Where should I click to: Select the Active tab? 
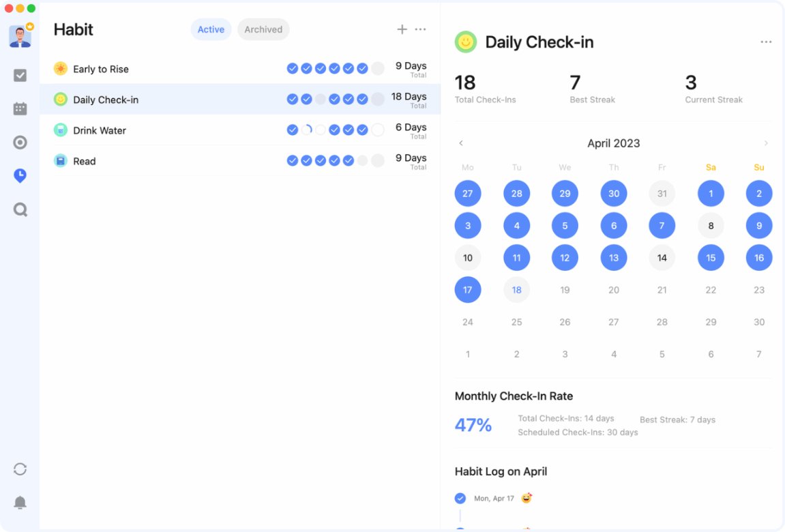click(x=211, y=29)
